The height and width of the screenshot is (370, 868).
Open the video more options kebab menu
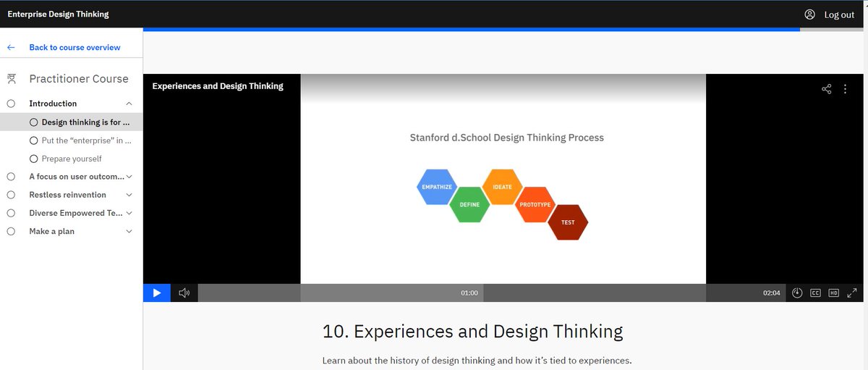click(846, 89)
